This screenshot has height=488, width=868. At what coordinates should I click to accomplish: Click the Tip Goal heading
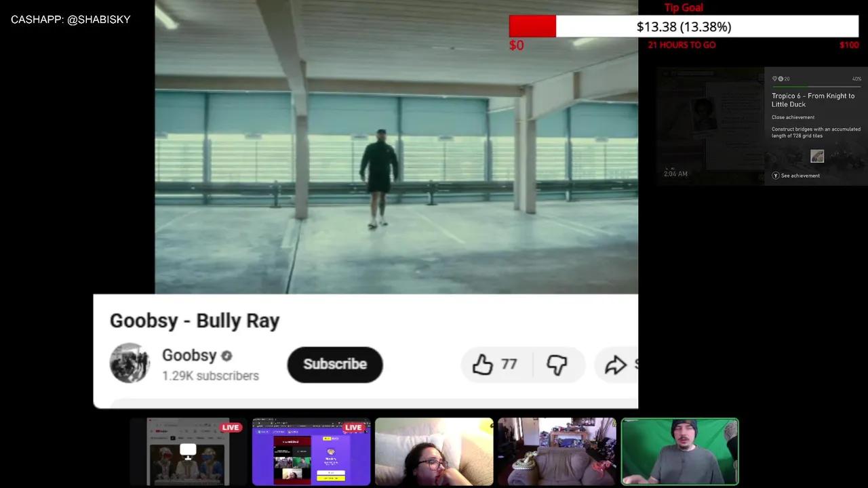tap(684, 7)
